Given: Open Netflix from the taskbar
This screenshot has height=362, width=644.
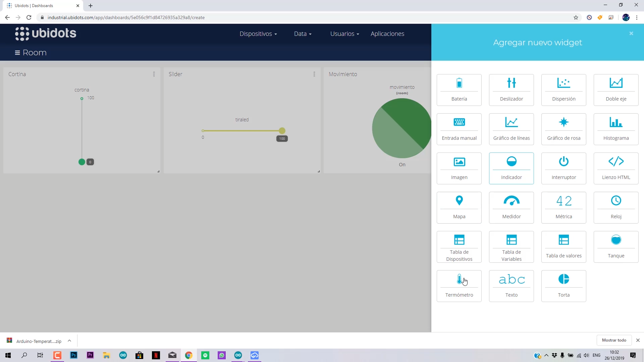Looking at the screenshot, I should (156, 355).
